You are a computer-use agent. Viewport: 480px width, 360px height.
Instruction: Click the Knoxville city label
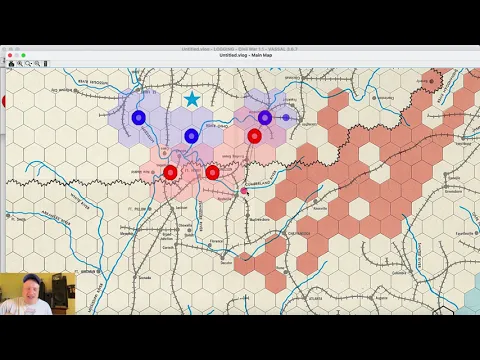tap(321, 208)
